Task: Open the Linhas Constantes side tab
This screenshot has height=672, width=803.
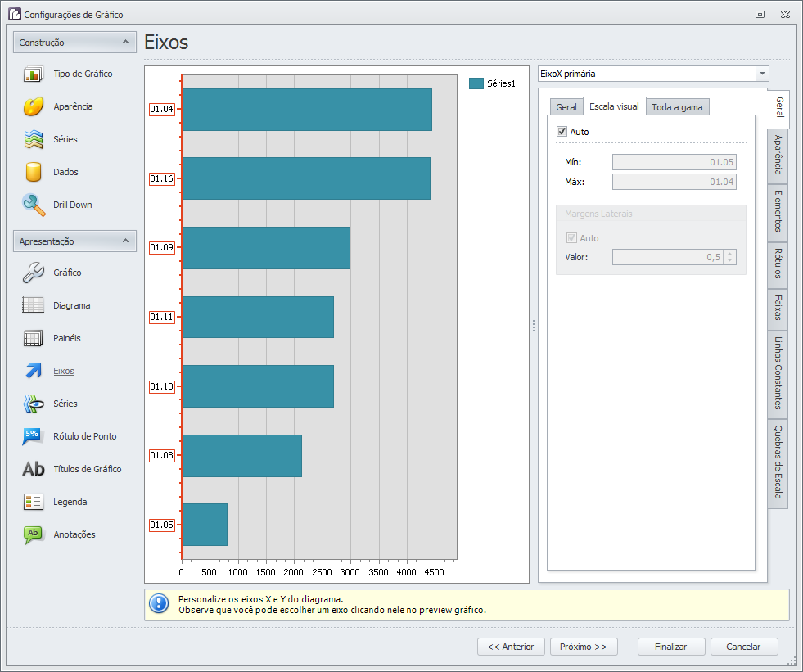Action: 778,374
